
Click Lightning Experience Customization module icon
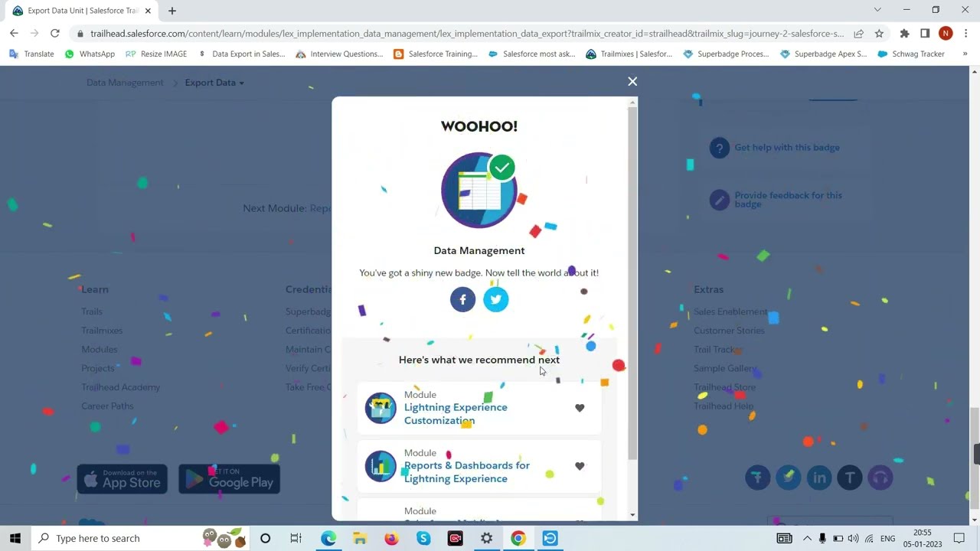point(381,408)
